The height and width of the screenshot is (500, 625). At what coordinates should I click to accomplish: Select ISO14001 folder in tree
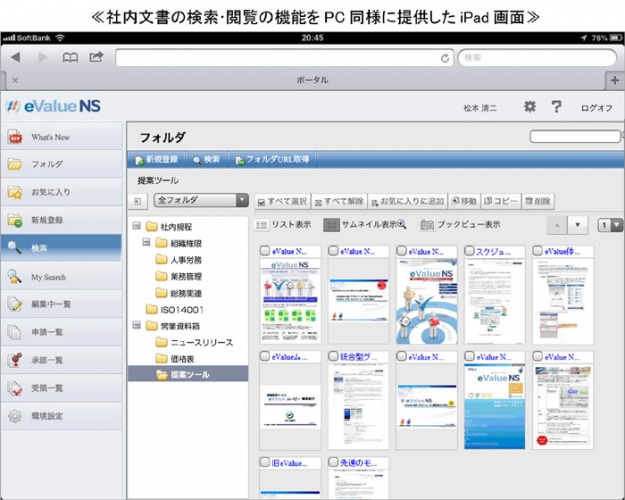[x=175, y=309]
